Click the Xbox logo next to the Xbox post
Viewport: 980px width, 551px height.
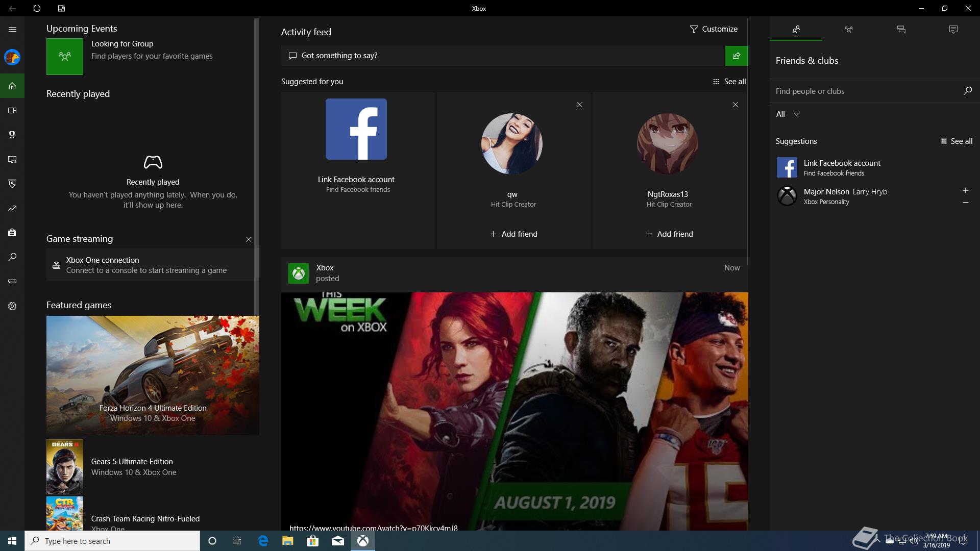click(x=299, y=273)
